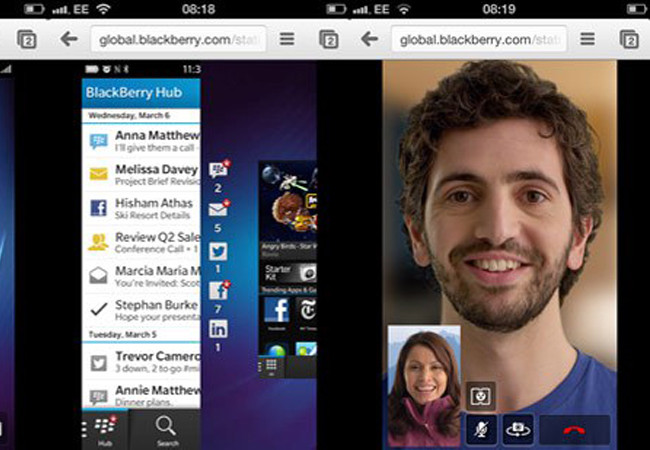Click the meeting icon beside Review Q2 Sale

click(99, 242)
